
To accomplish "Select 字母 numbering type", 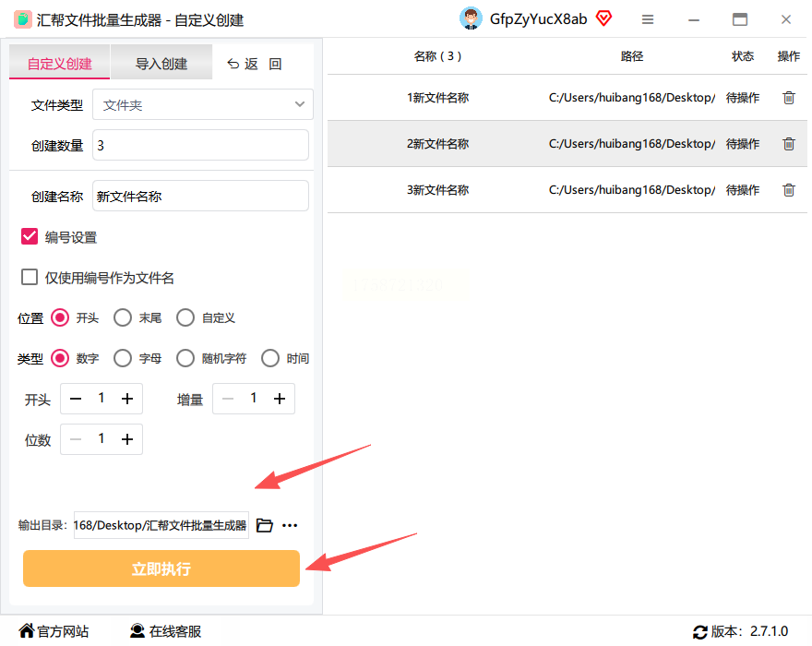I will point(123,358).
